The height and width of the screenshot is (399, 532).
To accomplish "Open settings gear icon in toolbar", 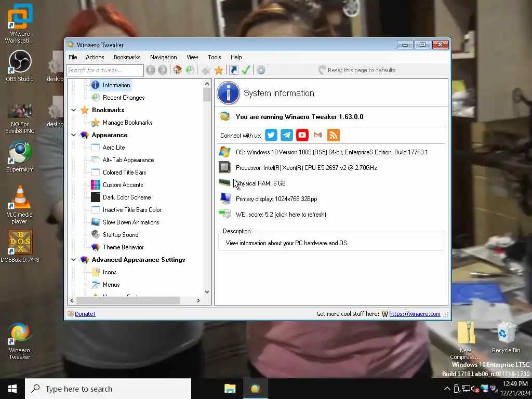I will point(261,70).
